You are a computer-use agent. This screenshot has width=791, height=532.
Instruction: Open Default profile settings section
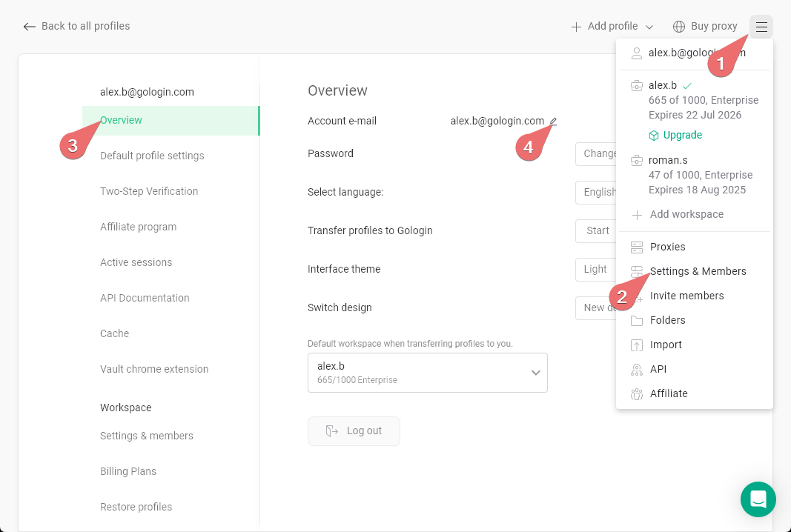pos(152,156)
